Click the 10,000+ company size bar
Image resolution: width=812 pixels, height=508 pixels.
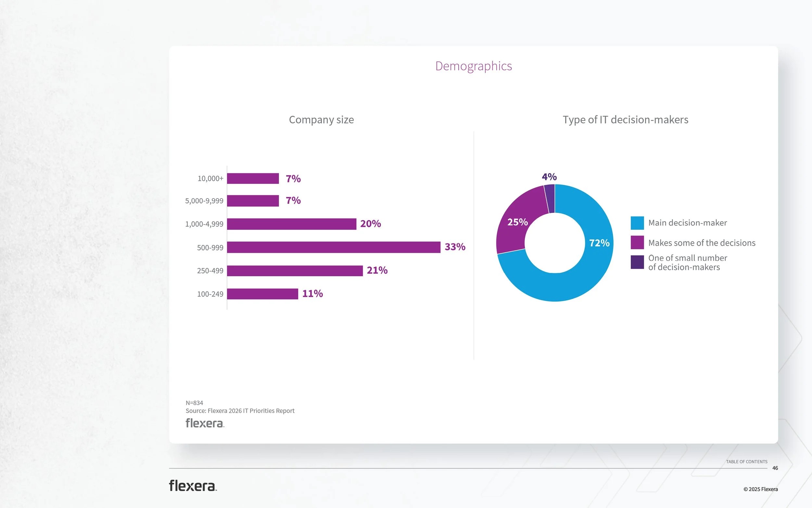point(253,178)
